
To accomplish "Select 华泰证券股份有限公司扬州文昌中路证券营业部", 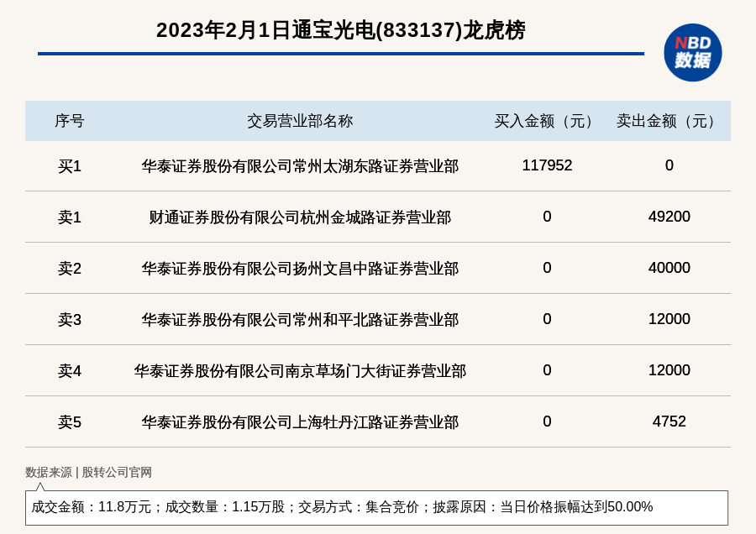I will pyautogui.click(x=300, y=269).
